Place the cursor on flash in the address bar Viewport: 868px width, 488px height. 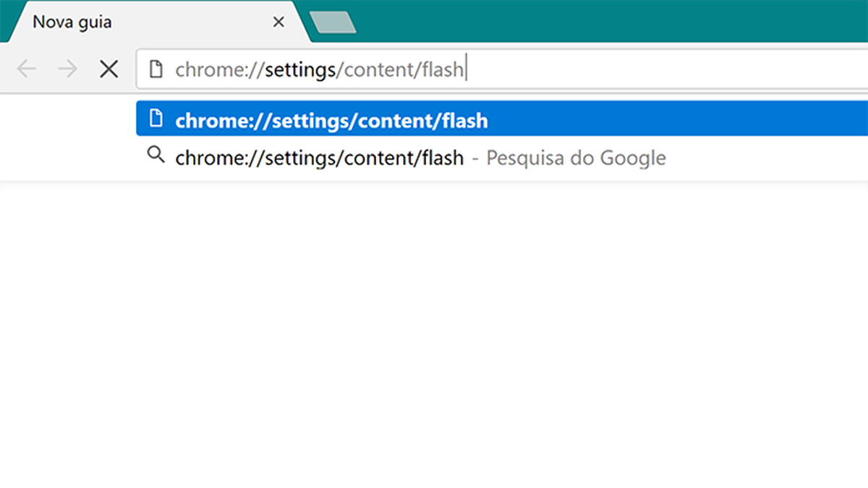click(x=441, y=70)
